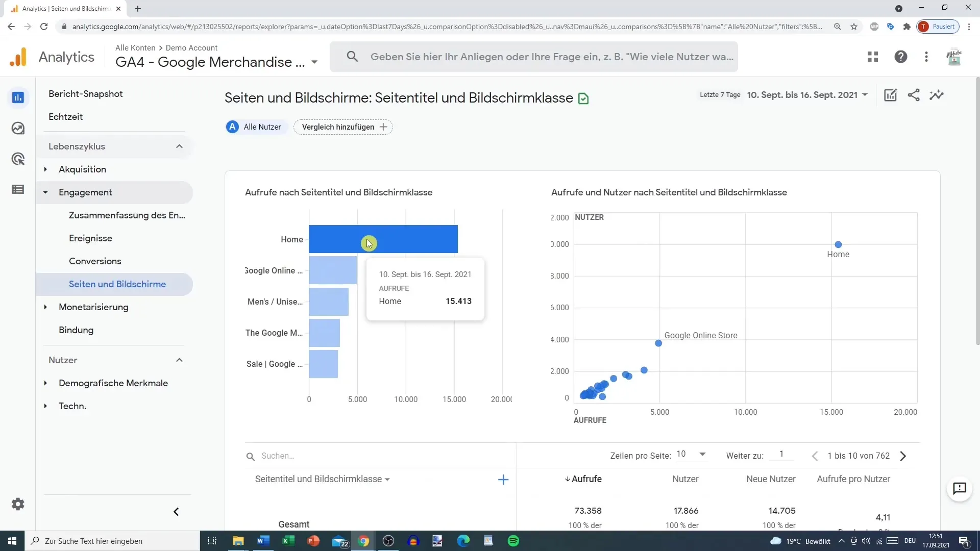
Task: Click the Analytics logo
Action: coord(18,57)
